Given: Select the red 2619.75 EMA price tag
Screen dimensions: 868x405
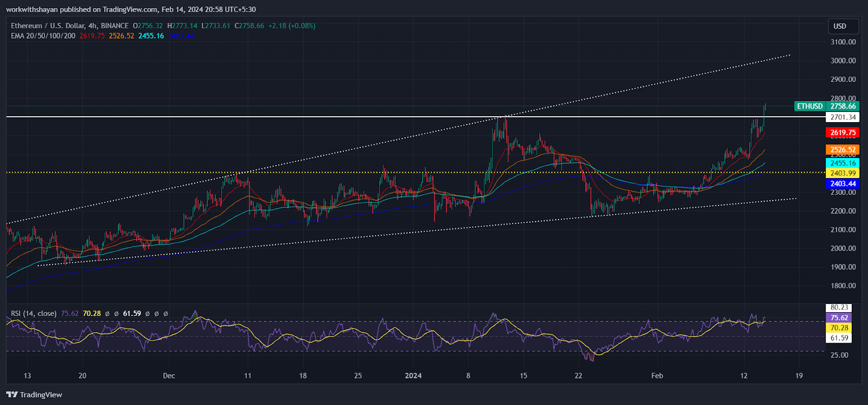Looking at the screenshot, I should [843, 132].
